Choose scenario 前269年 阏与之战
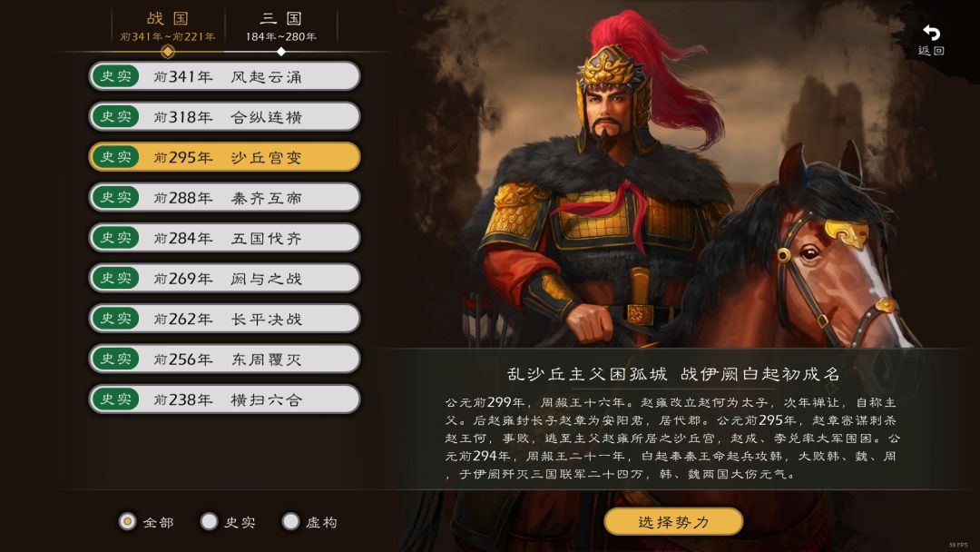The image size is (980, 552). click(224, 278)
